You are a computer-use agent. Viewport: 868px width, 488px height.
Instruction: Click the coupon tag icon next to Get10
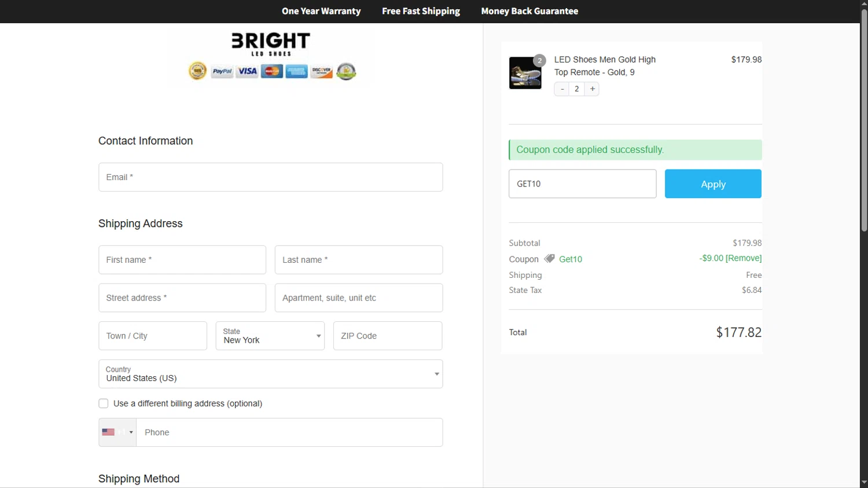549,258
